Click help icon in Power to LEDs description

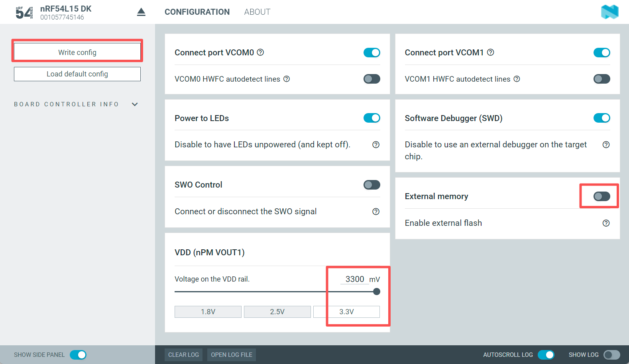tap(375, 145)
